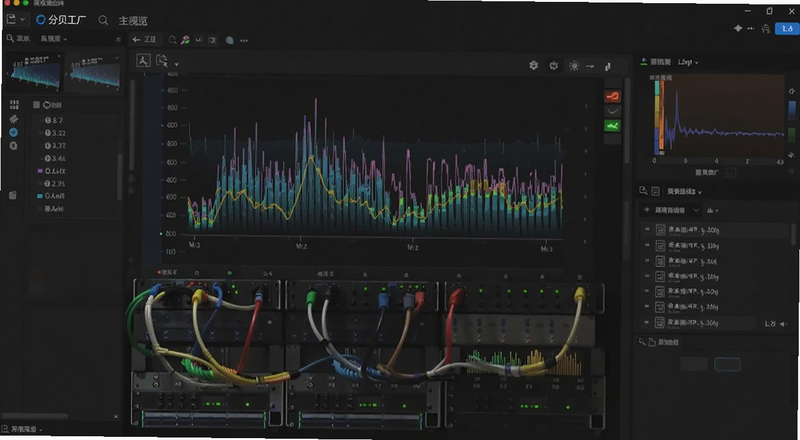800x440 pixels.
Task: Click the framed square icon in file list header
Action: tap(656, 191)
